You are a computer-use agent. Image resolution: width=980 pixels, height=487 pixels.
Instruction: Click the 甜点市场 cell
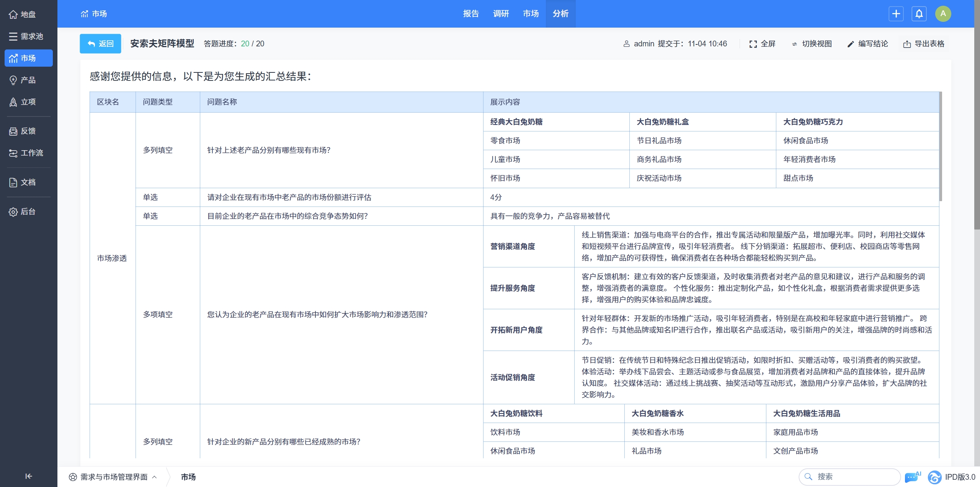[857, 178]
